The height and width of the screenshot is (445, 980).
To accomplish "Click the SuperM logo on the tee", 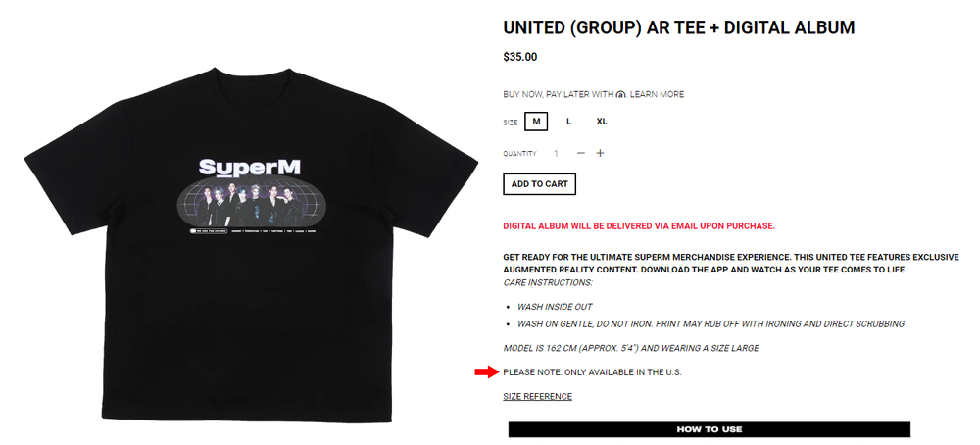I will click(250, 167).
